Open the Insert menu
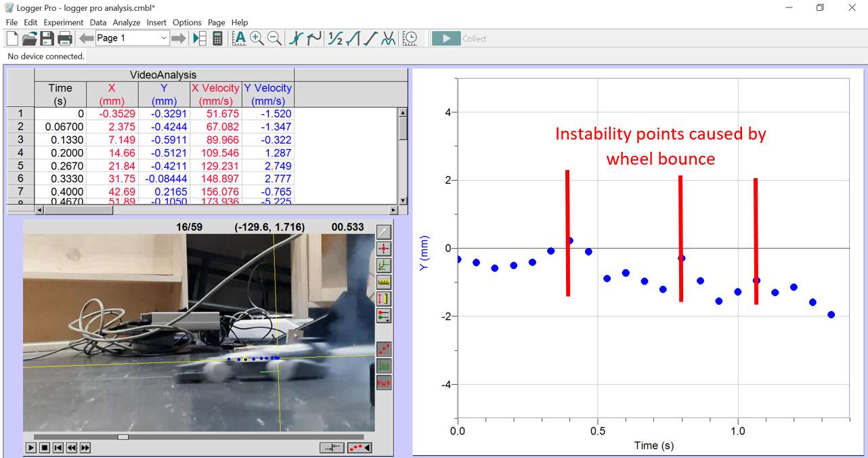 point(156,22)
